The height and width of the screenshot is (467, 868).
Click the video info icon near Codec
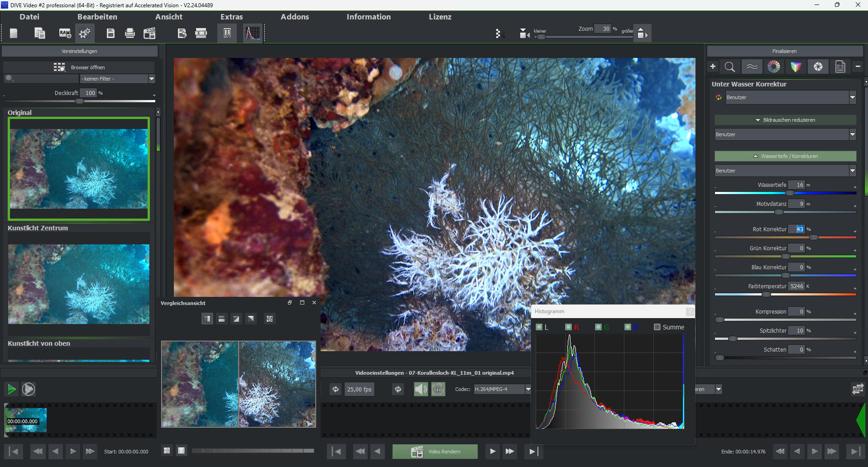click(438, 389)
